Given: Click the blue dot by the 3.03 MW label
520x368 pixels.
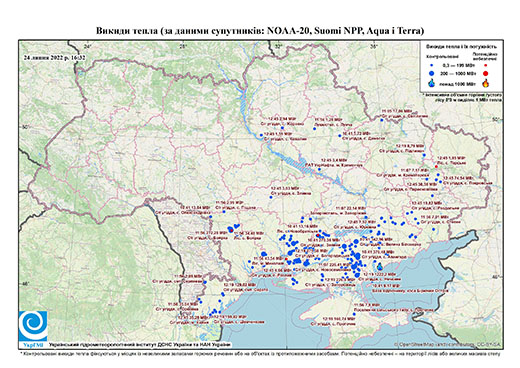Looking at the screenshot, I should click(271, 197).
